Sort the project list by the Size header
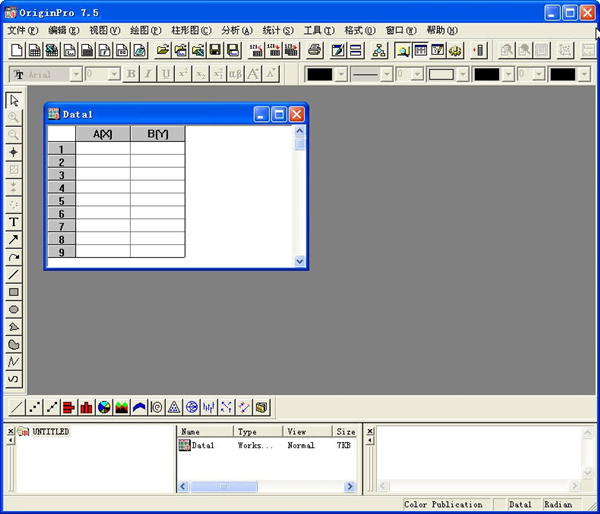 pyautogui.click(x=346, y=431)
